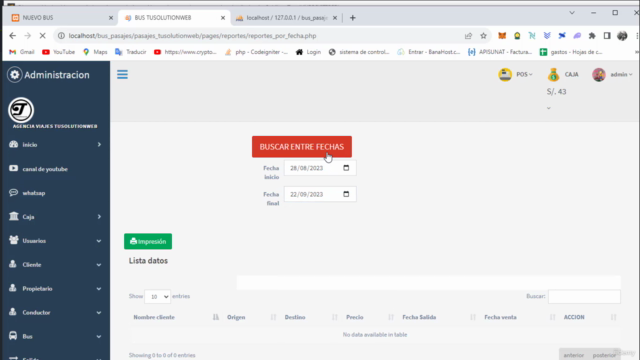Stop loading the page

42,36
